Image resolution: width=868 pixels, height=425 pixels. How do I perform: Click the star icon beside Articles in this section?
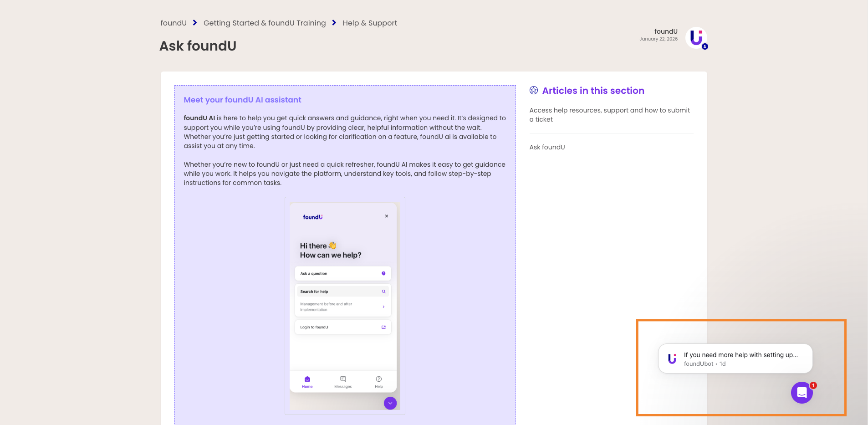click(x=534, y=91)
